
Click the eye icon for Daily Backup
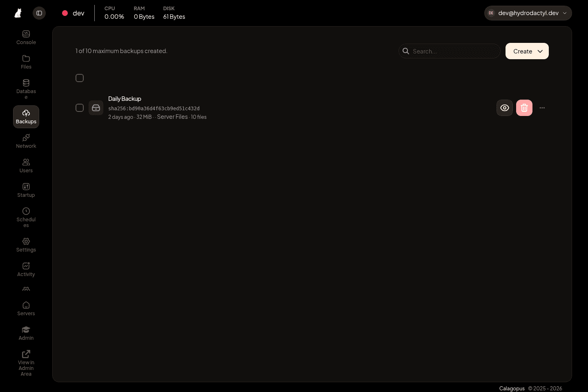505,108
